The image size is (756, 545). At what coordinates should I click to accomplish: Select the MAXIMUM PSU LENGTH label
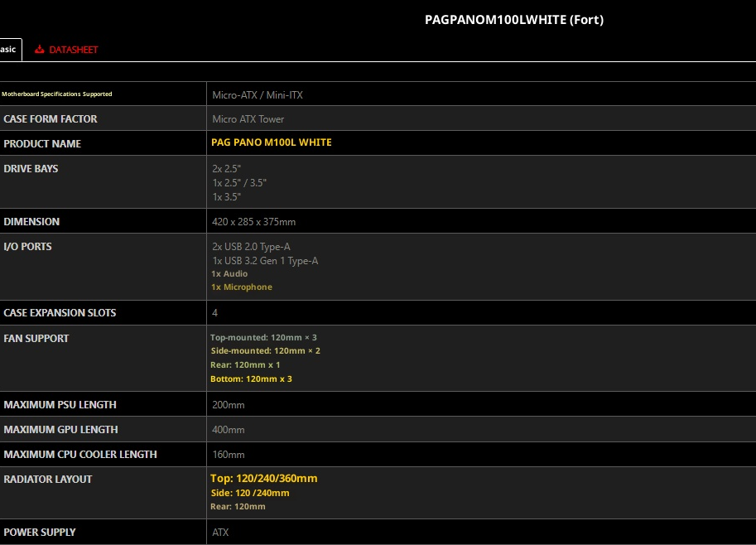(x=60, y=405)
